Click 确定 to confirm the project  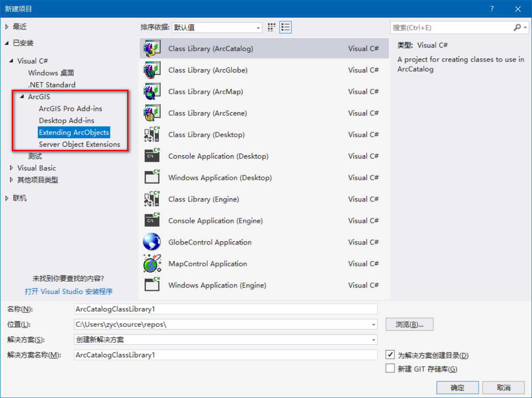coord(457,388)
